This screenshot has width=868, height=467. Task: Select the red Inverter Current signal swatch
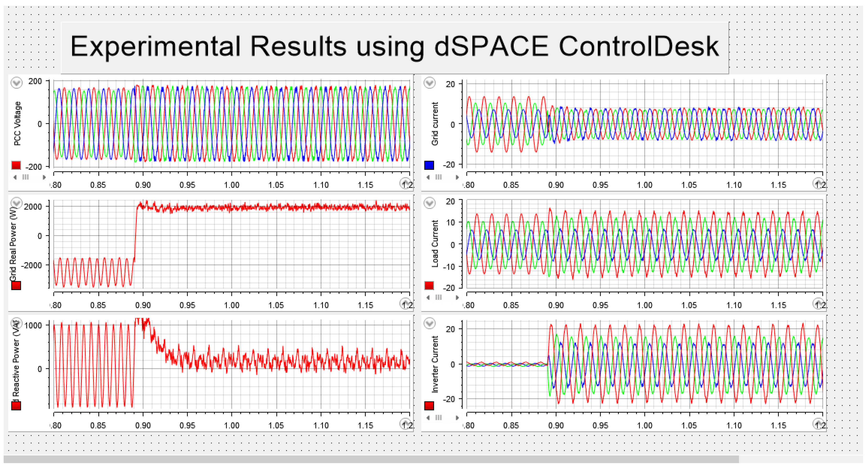pyautogui.click(x=429, y=406)
